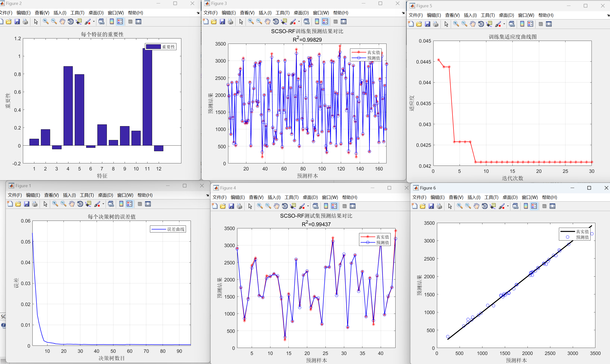Select Data Cursor tool in Figure 4
The image size is (610, 364).
point(293,206)
